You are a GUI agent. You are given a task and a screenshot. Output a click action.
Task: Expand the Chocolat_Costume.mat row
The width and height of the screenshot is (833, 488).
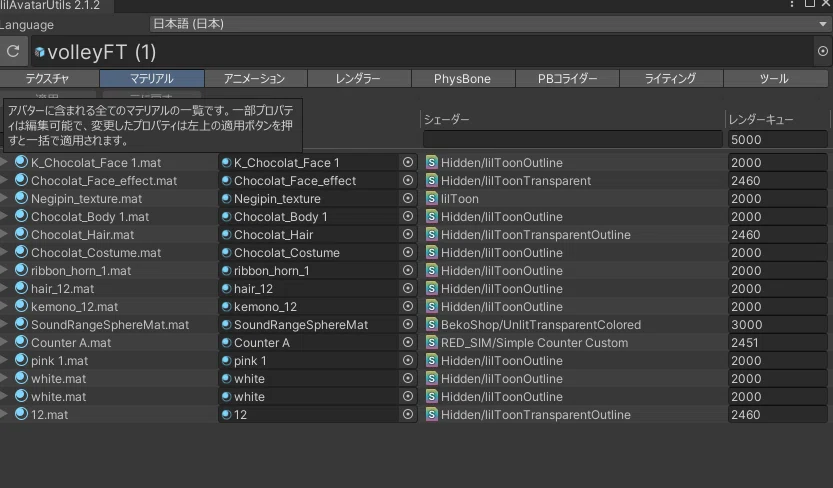coord(4,253)
